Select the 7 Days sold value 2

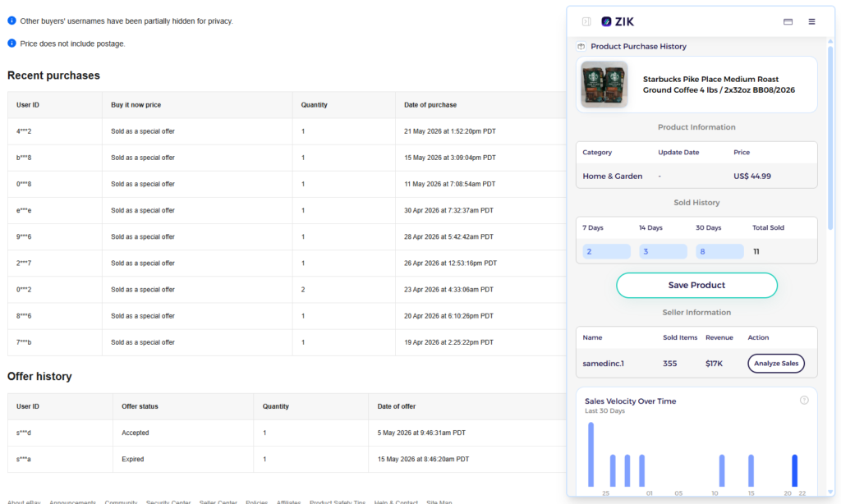[x=606, y=251]
